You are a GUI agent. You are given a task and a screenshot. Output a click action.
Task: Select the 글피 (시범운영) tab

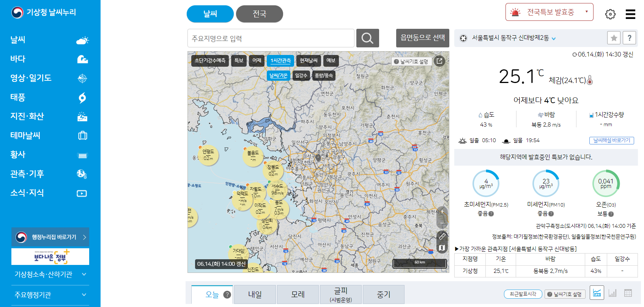point(341,294)
